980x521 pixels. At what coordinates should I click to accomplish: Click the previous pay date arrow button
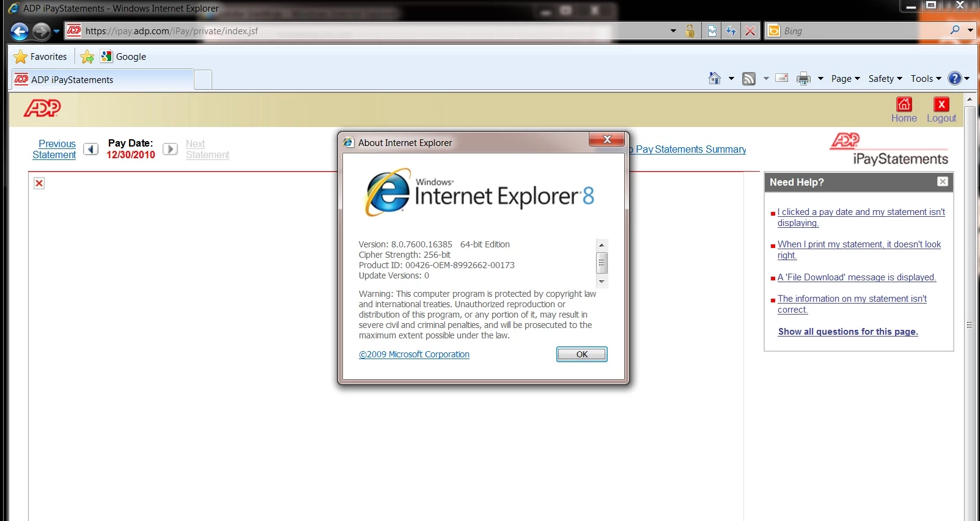90,149
